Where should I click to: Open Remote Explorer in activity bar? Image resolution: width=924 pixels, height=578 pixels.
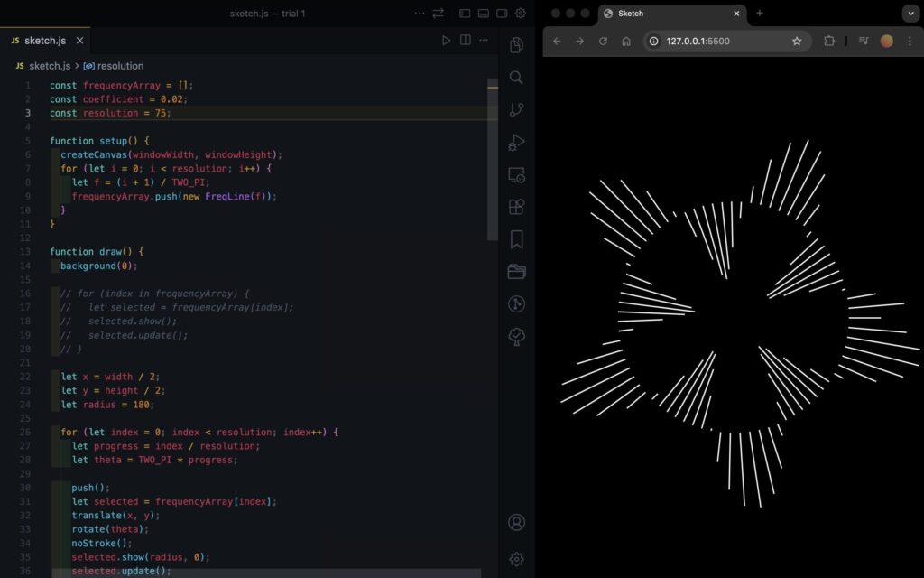tap(517, 174)
